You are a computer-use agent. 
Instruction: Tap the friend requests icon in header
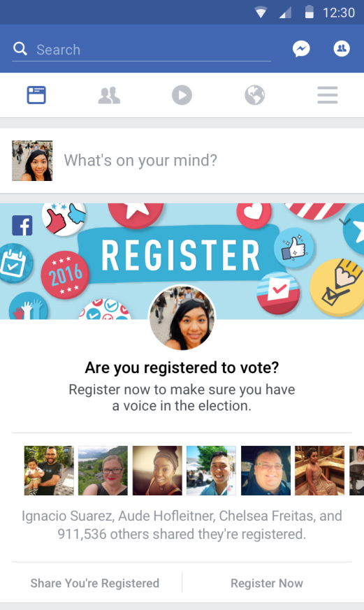tap(342, 49)
